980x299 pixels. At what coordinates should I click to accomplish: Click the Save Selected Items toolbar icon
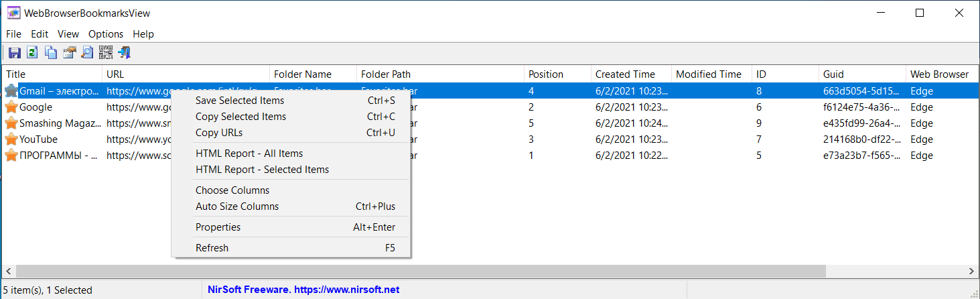[x=13, y=52]
